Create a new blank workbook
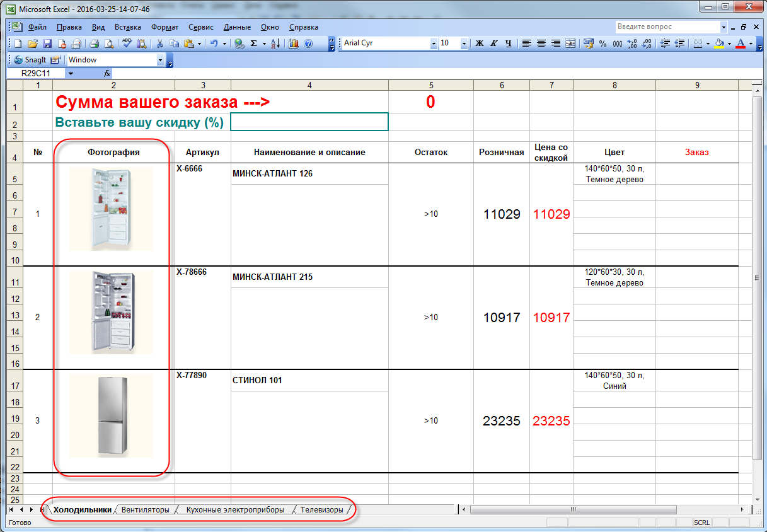 pos(18,43)
